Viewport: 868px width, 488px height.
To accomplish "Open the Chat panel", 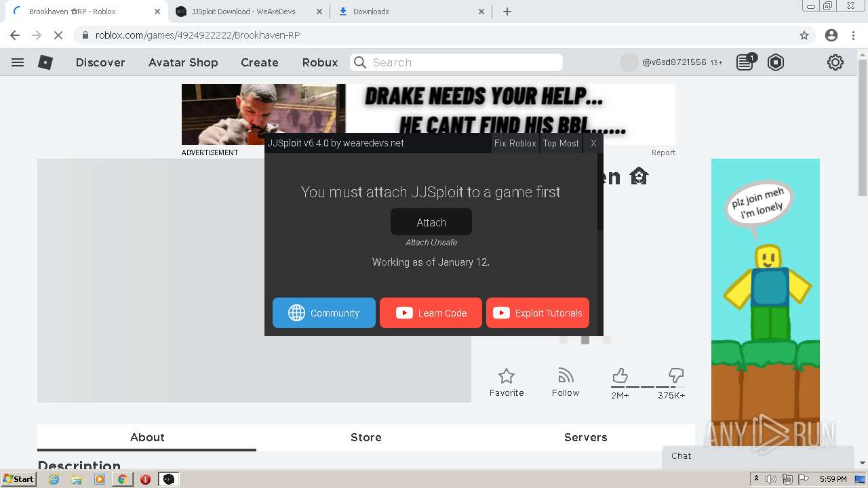I will pyautogui.click(x=758, y=456).
